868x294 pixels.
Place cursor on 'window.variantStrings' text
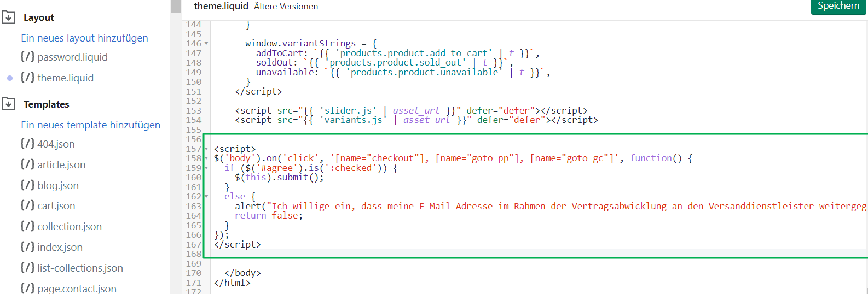pos(300,43)
